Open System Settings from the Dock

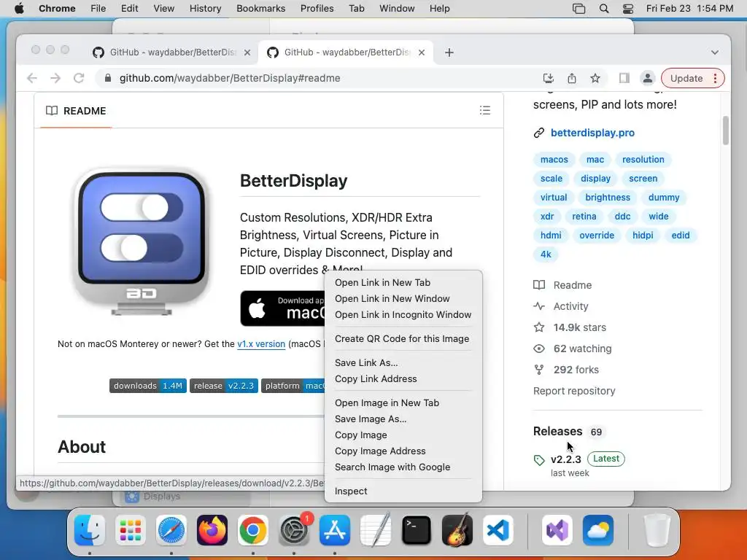(294, 530)
